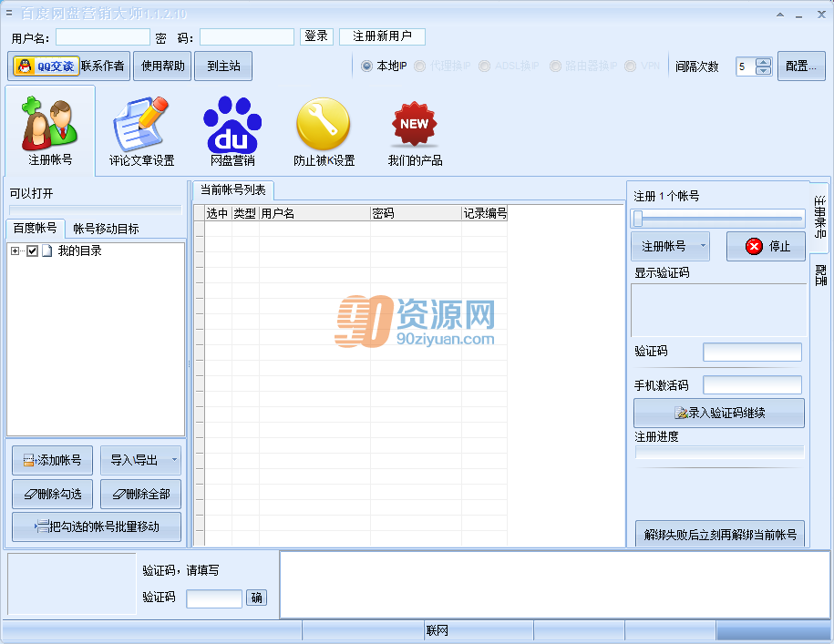834x644 pixels.
Task: Click the 用户名 input field
Action: click(103, 36)
